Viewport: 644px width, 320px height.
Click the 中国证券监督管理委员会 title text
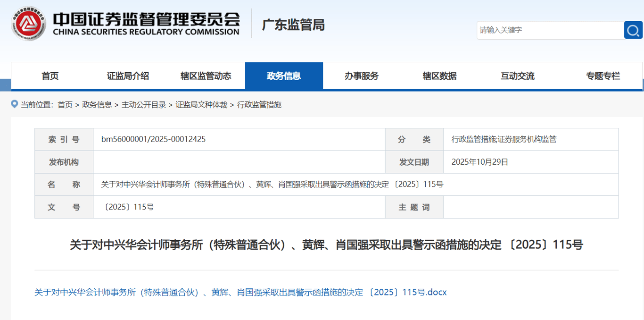coord(147,18)
